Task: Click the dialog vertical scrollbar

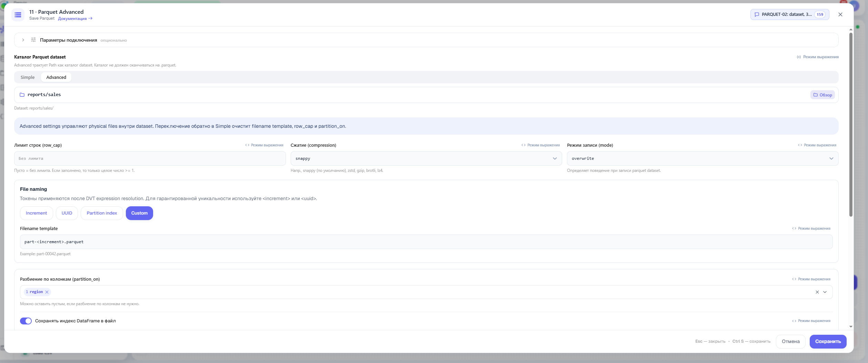Action: tap(851, 124)
